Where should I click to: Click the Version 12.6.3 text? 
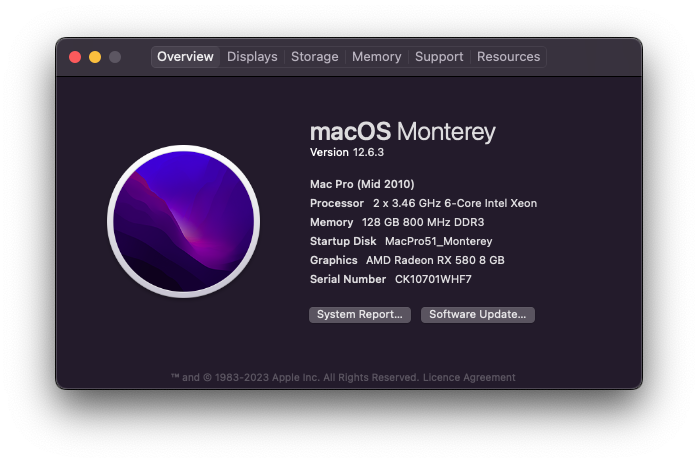coord(347,152)
